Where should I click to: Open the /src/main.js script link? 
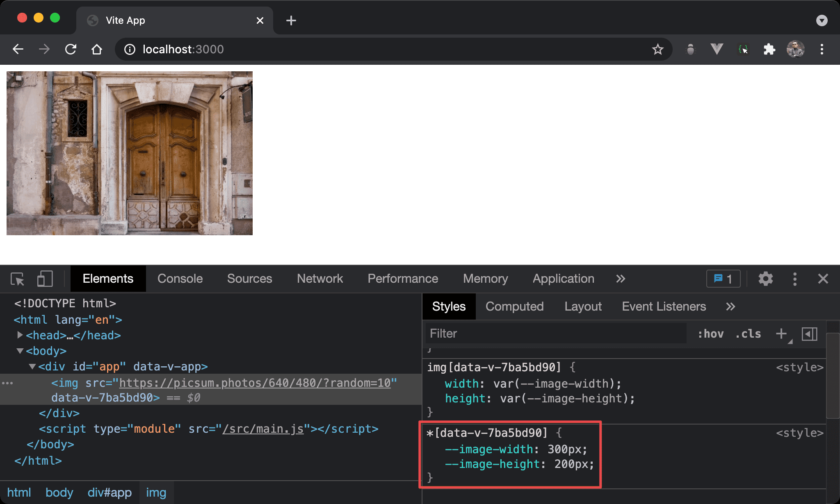coord(263,429)
